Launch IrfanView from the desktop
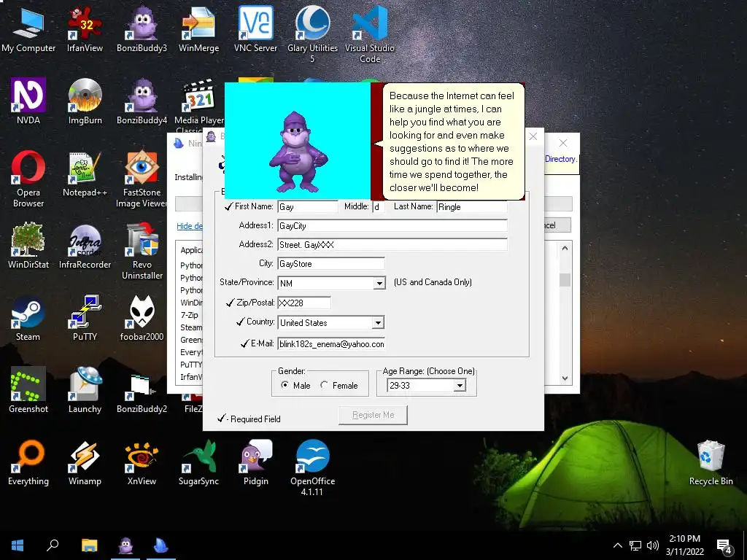 pyautogui.click(x=85, y=29)
